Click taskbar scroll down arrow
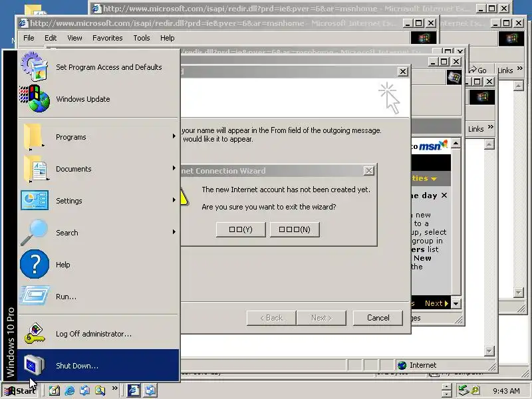Viewport: 532px width, 399px height. pyautogui.click(x=447, y=394)
